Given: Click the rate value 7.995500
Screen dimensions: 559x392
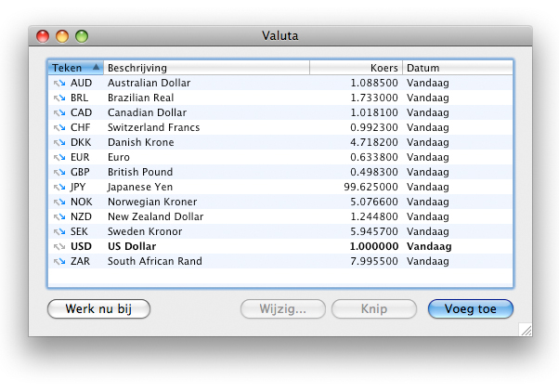Looking at the screenshot, I should (374, 261).
